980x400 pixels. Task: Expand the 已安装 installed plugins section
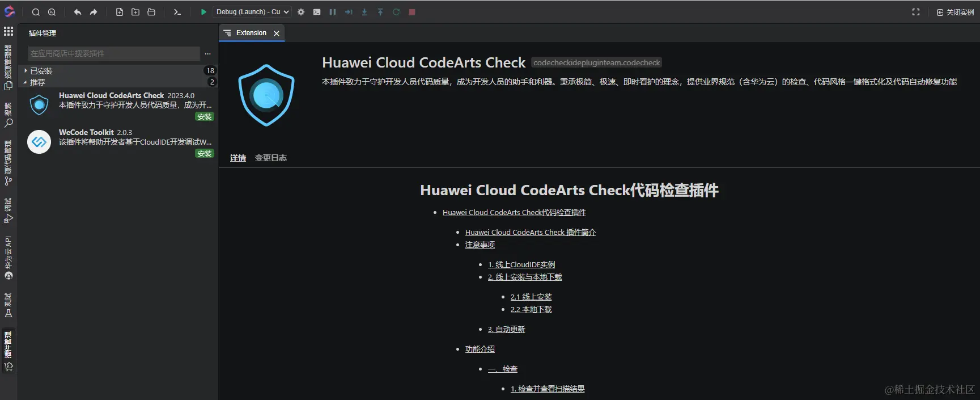(118, 71)
